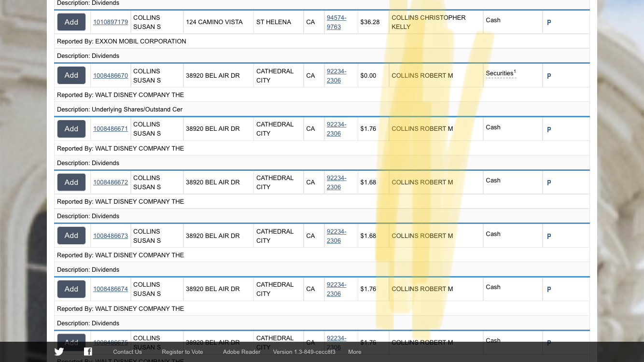Click the P icon in row 1008486670
Viewport: 644px width, 362px height.
549,76
